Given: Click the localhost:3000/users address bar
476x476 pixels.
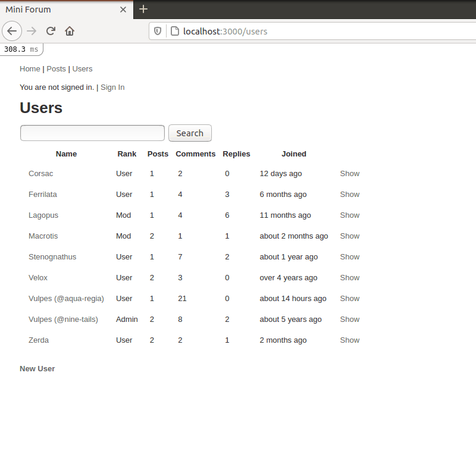Looking at the screenshot, I should [313, 32].
